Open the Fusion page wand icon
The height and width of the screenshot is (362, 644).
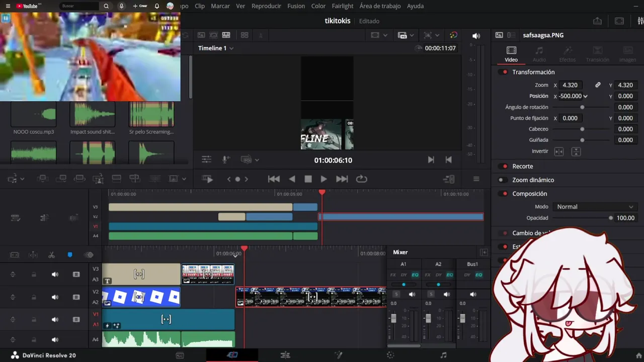coord(339,355)
